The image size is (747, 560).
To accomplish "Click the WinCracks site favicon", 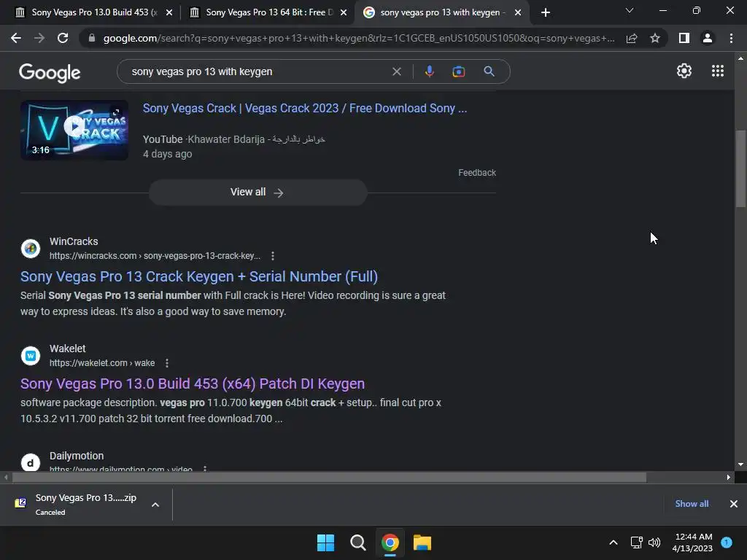I will click(x=31, y=249).
